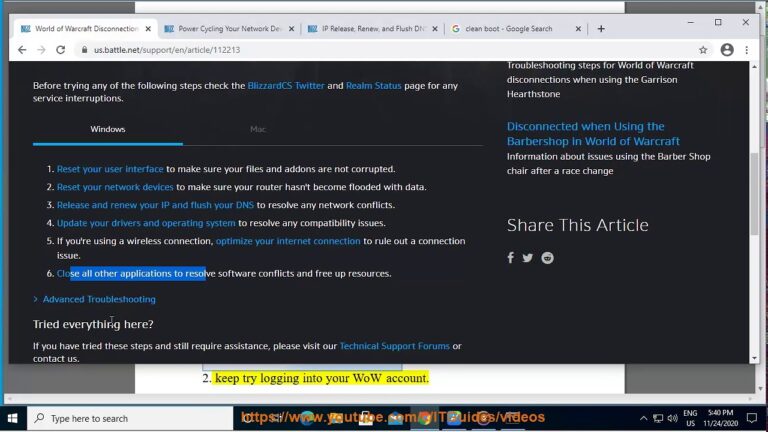This screenshot has height=432, width=768.
Task: Click the Tried everything here? heading
Action: pos(93,324)
